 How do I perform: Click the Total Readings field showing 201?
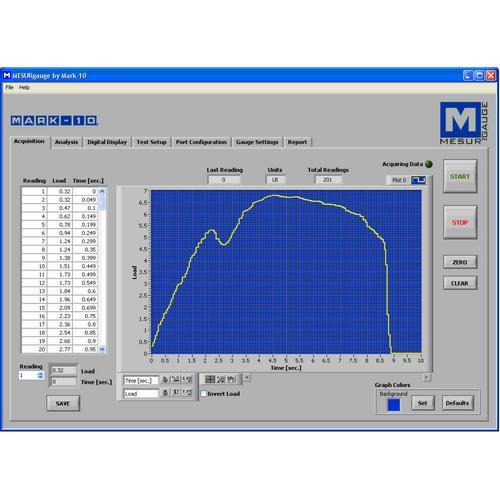click(x=328, y=180)
